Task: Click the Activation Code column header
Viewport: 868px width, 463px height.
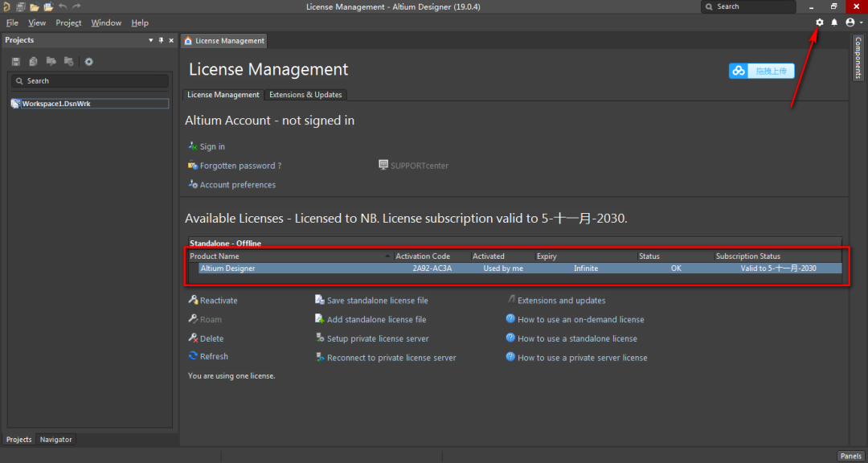Action: tap(432, 256)
